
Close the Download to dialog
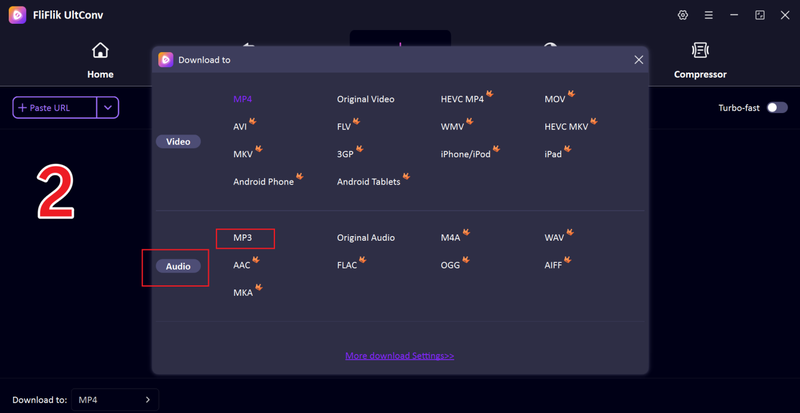pos(638,60)
